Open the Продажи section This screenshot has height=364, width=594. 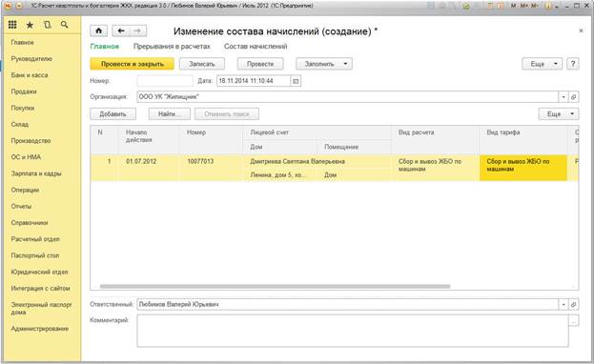point(24,91)
